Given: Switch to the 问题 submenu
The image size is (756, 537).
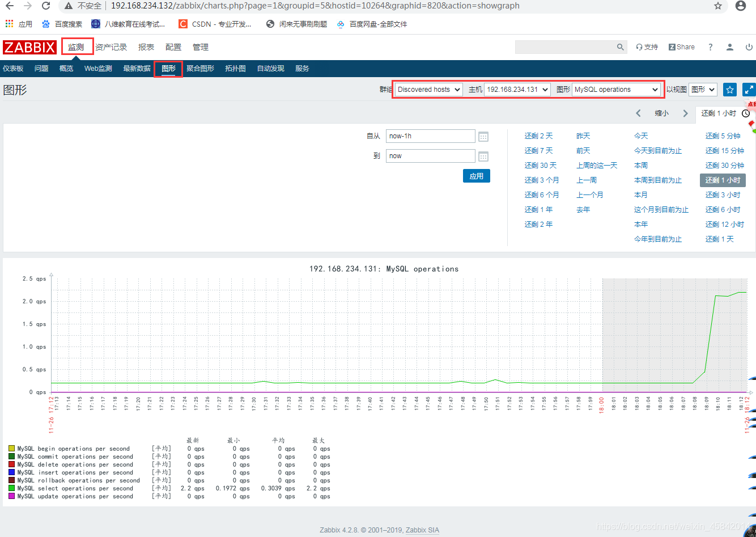Looking at the screenshot, I should 41,69.
